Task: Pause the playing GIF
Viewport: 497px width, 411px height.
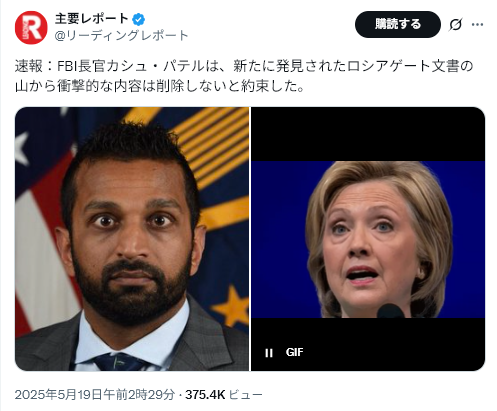Action: point(269,353)
